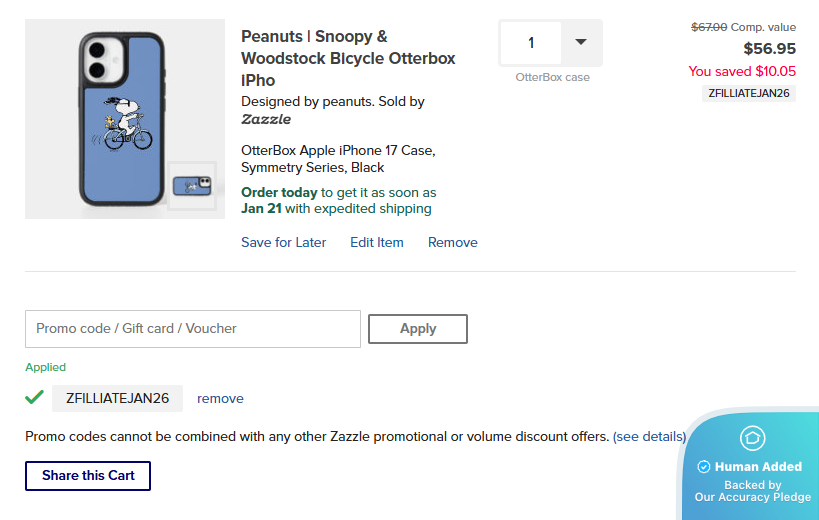Remove the OtterBox case from cart
This screenshot has height=520, width=819.
point(453,242)
